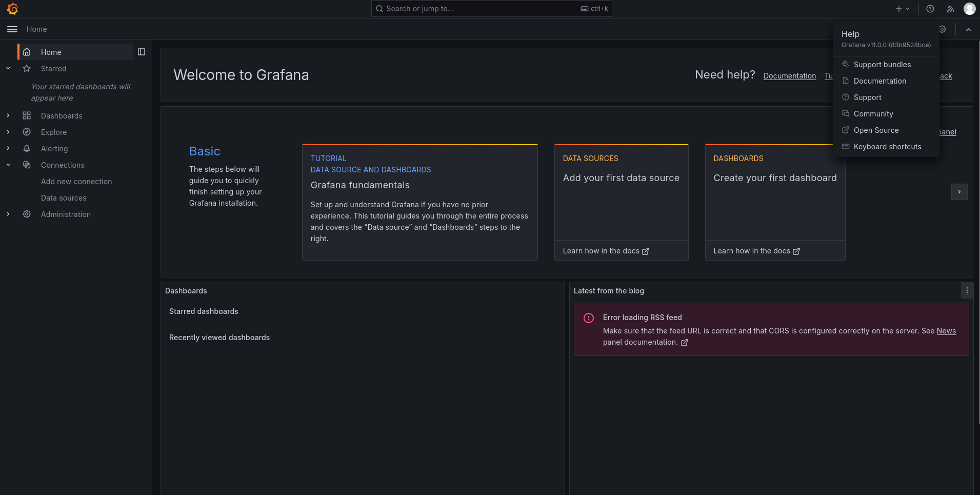Expand the Explore section arrow

(8, 132)
